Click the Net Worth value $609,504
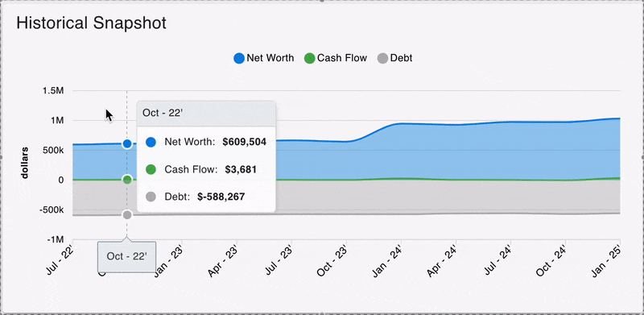644x315 pixels. 245,142
